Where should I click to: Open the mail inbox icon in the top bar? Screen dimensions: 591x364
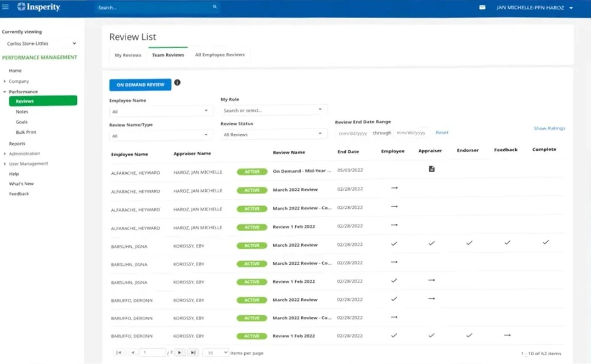(481, 8)
